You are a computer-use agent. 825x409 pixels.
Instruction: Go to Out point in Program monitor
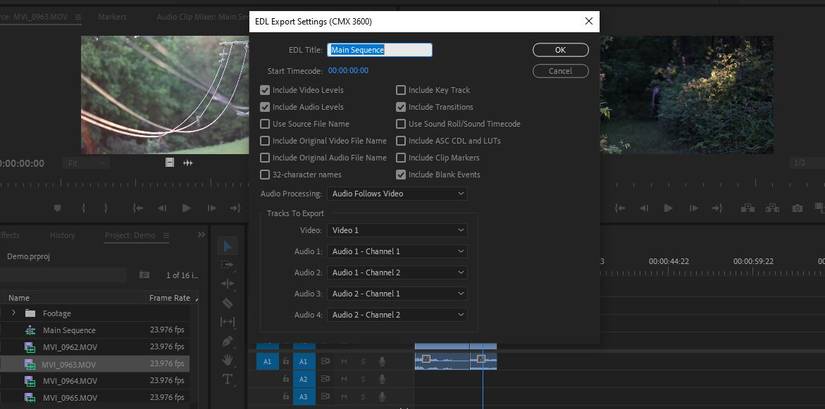(x=717, y=208)
